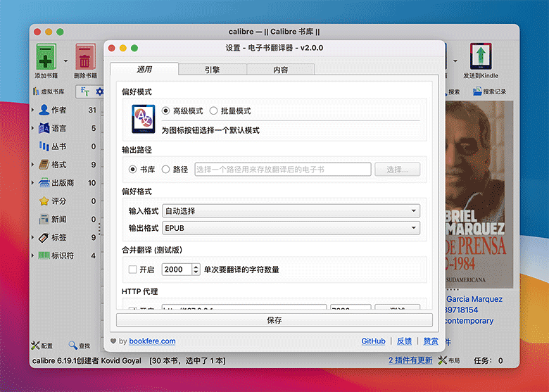Open the GitHub link
The height and width of the screenshot is (392, 549).
point(373,341)
